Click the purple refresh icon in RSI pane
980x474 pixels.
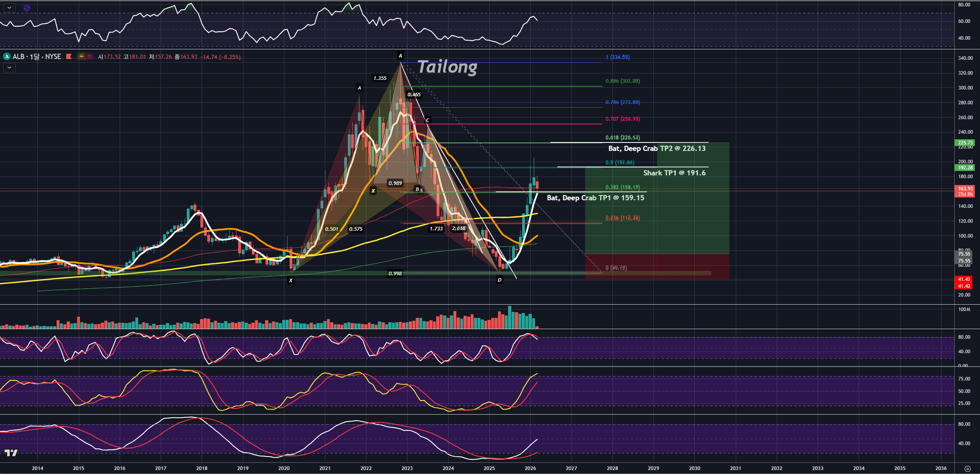point(27,8)
